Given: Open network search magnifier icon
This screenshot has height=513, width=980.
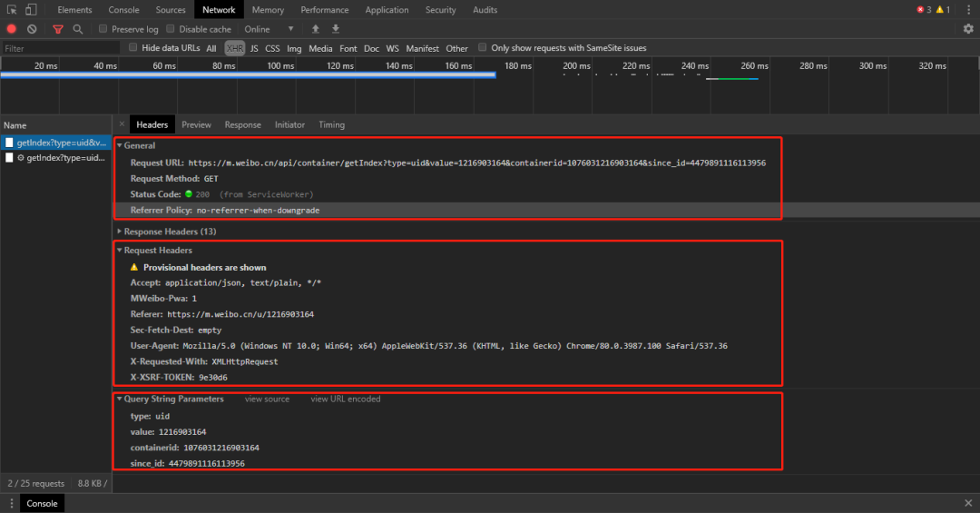Looking at the screenshot, I should (77, 29).
